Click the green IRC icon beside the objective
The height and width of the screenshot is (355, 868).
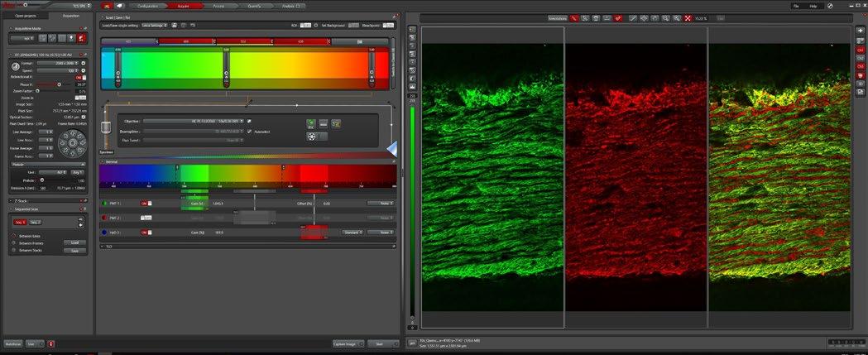coord(312,123)
